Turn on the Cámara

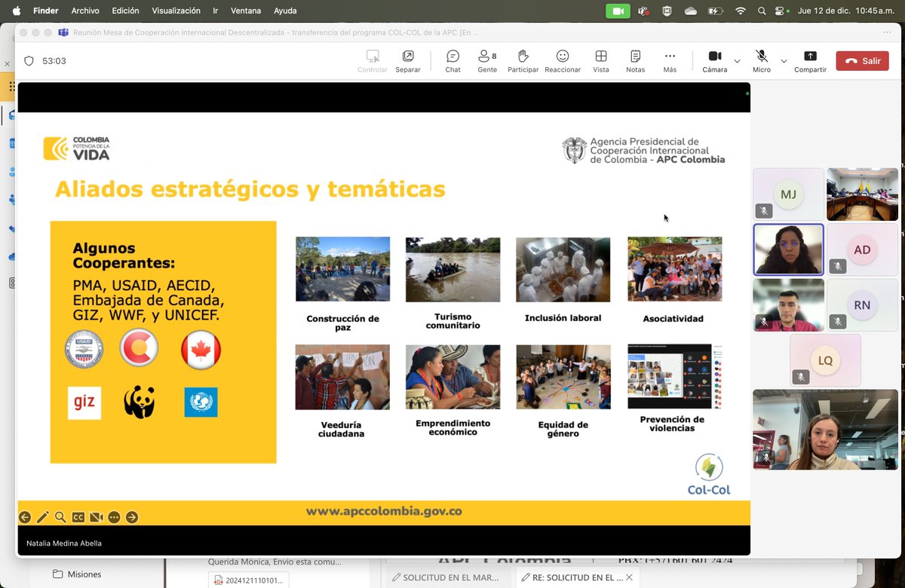[715, 61]
